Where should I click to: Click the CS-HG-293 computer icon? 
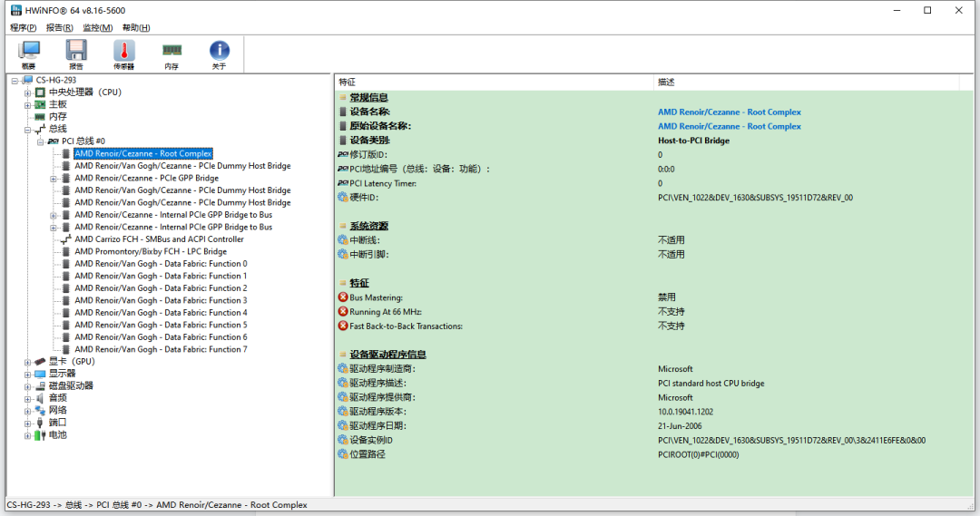27,80
